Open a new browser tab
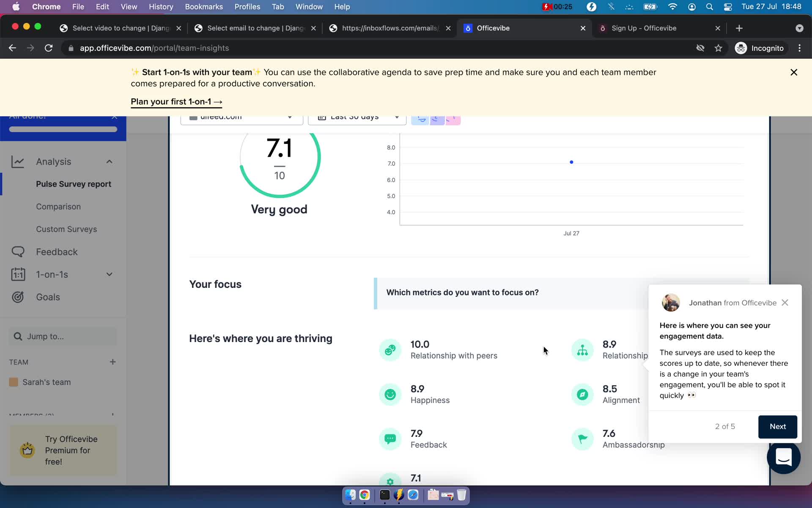 [x=739, y=28]
